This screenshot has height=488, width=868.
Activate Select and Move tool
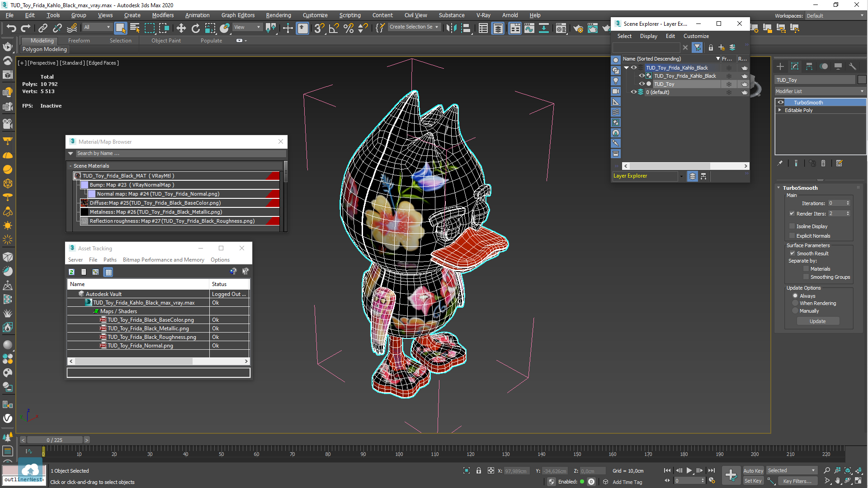(x=181, y=28)
